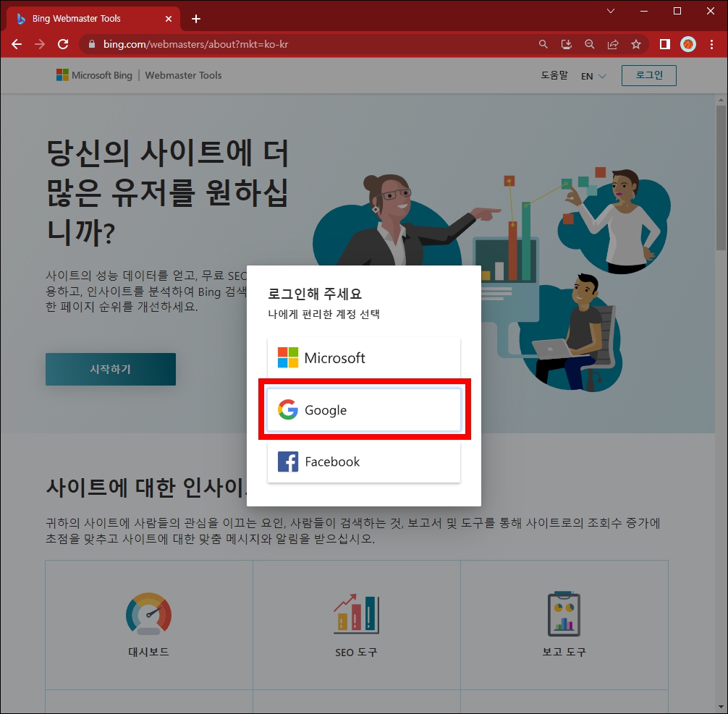
Task: Click the site security lock icon
Action: click(x=91, y=44)
